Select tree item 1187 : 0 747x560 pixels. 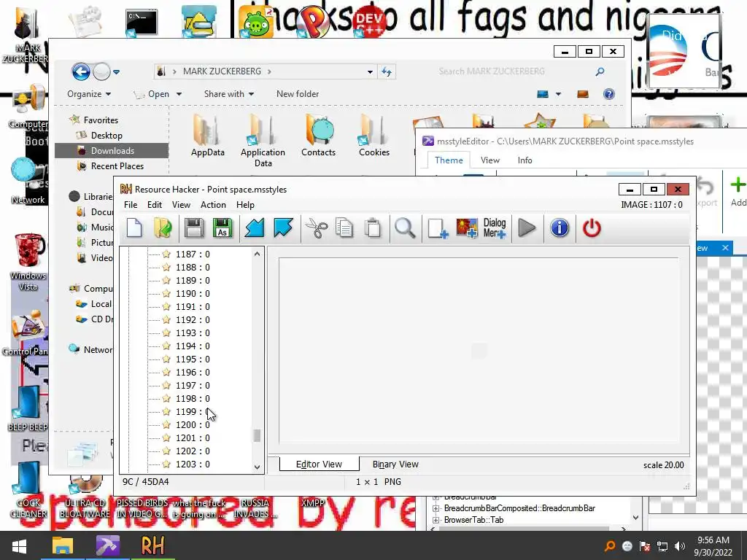click(x=193, y=254)
